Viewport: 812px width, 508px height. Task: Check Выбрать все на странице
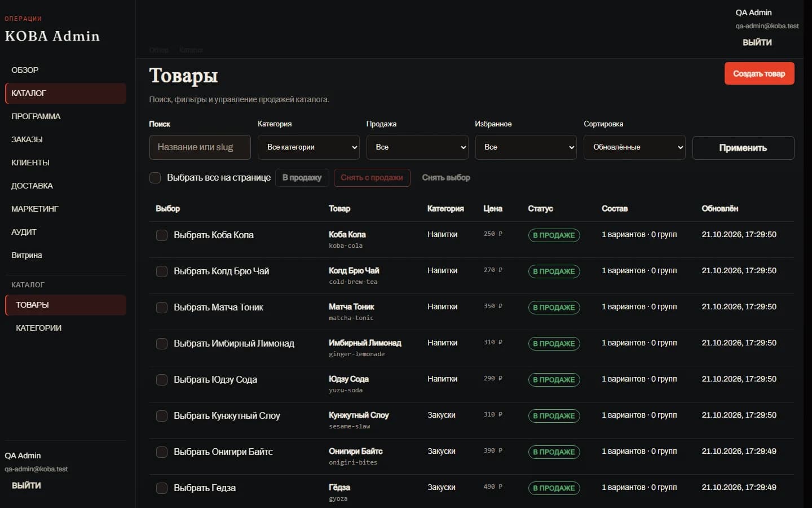pyautogui.click(x=155, y=178)
